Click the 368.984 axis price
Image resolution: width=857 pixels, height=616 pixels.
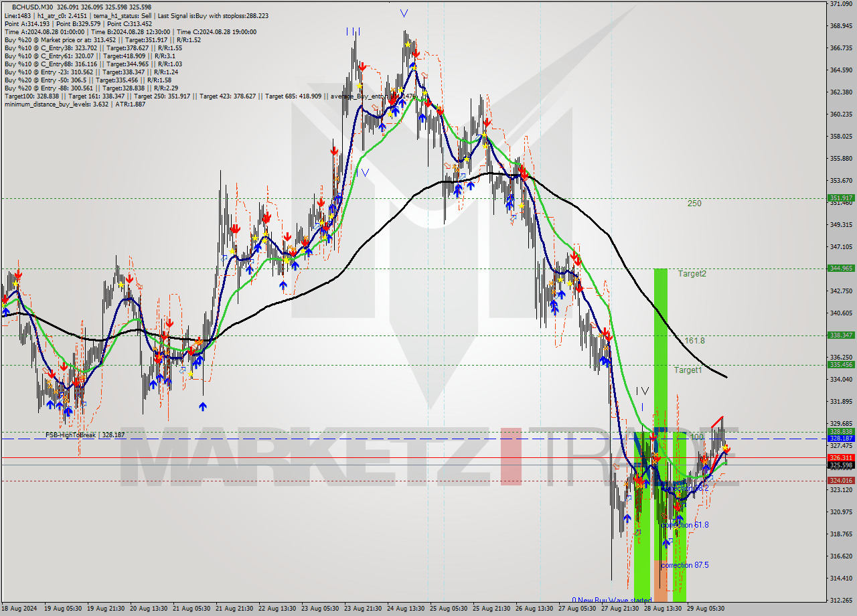841,26
